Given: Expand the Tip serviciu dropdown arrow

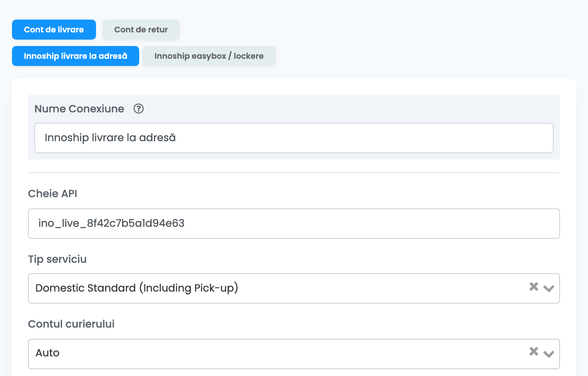Looking at the screenshot, I should click(549, 288).
